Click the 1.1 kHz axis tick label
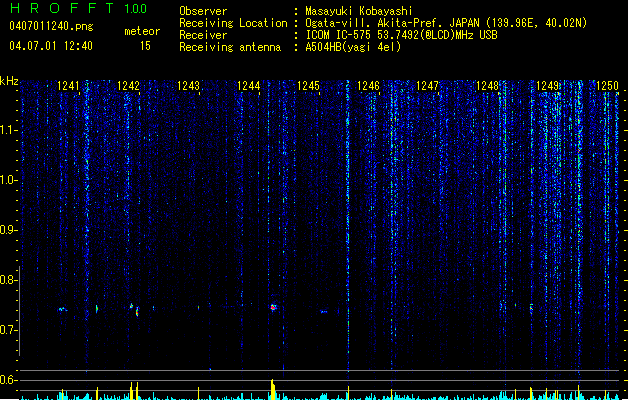 point(7,130)
